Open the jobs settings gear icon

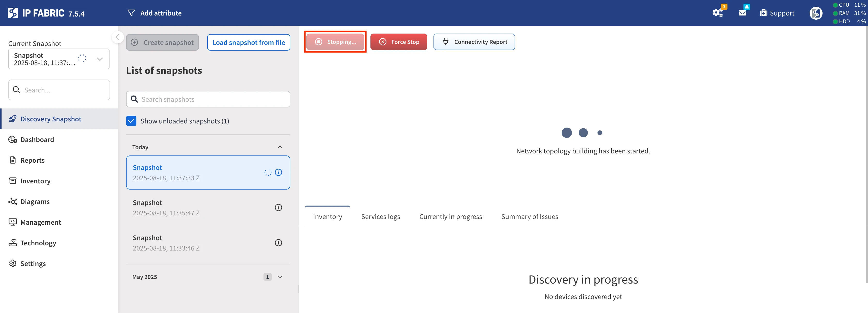717,13
